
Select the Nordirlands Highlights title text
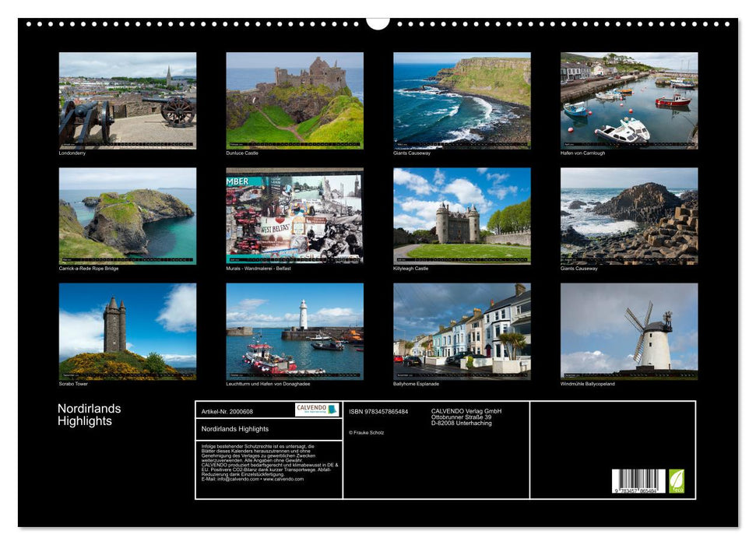pyautogui.click(x=88, y=413)
